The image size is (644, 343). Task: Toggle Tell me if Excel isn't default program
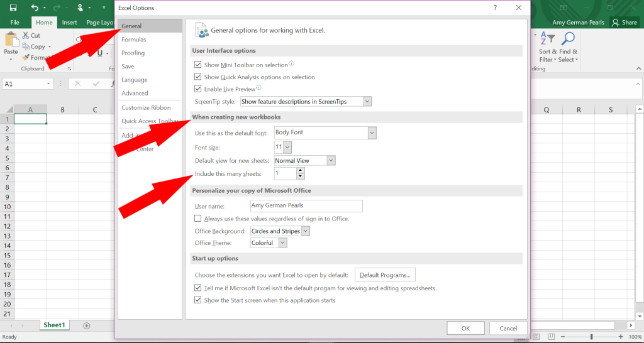click(198, 288)
